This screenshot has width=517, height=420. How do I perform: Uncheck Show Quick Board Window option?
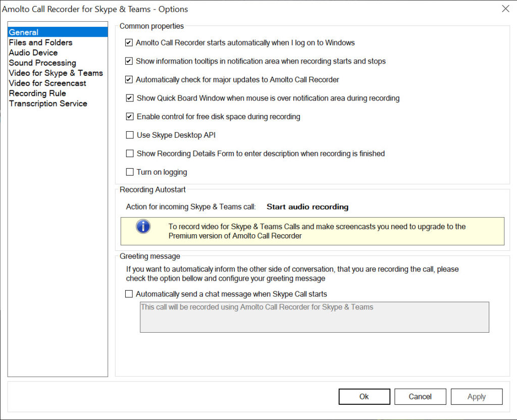130,98
